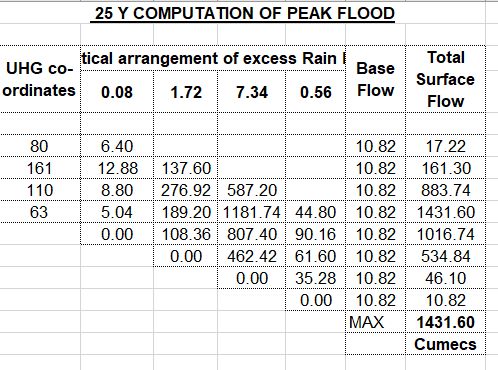Viewport: 498px width, 370px height.
Task: Select the cell containing 12.88
Action: (x=117, y=168)
